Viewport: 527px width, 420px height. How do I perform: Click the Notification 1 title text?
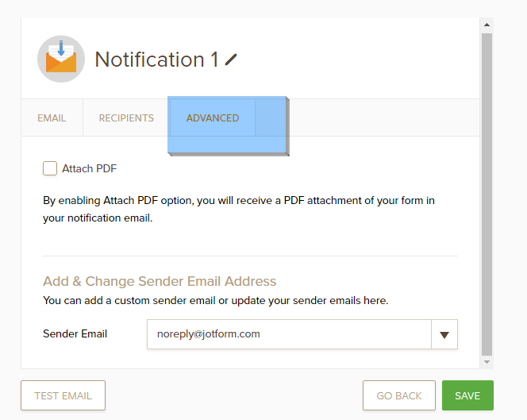point(156,60)
